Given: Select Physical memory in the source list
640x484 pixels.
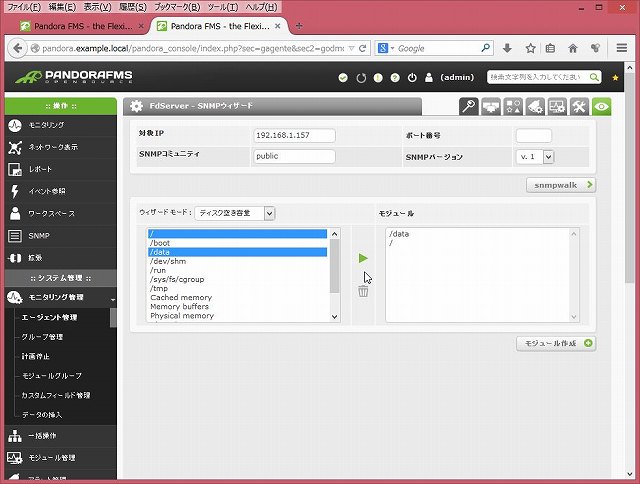Looking at the screenshot, I should pos(238,316).
